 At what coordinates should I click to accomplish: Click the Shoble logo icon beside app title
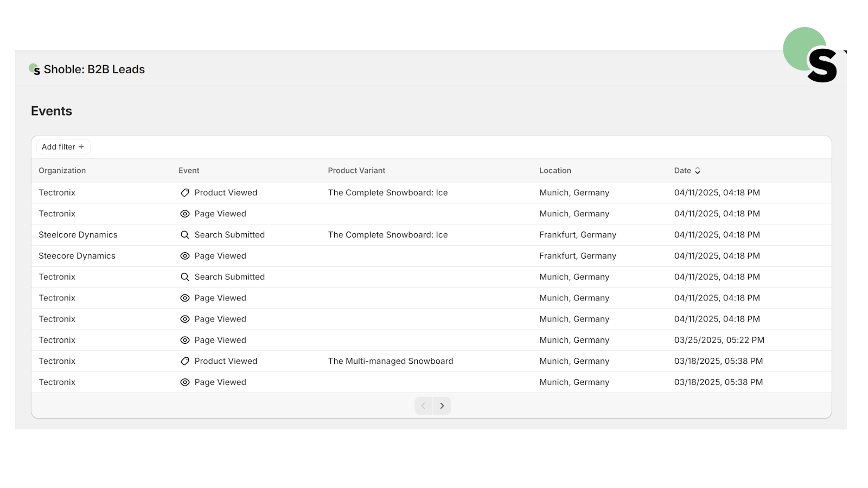tap(35, 69)
